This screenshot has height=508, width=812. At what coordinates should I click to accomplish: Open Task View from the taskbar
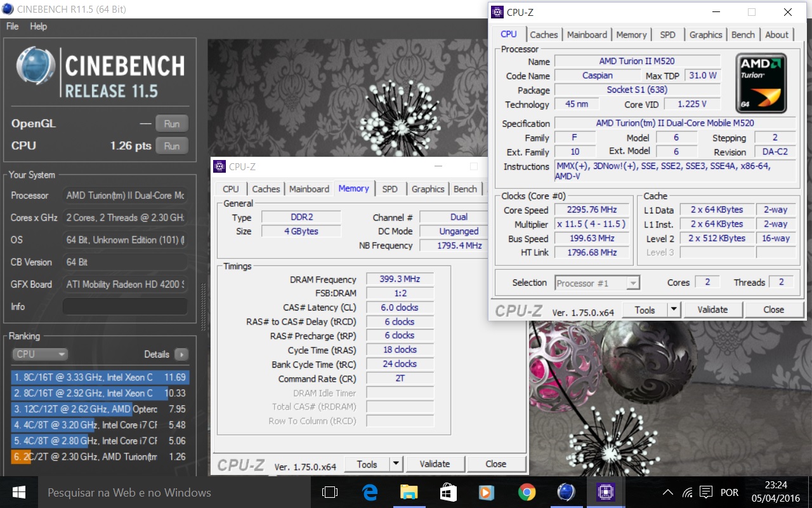329,492
